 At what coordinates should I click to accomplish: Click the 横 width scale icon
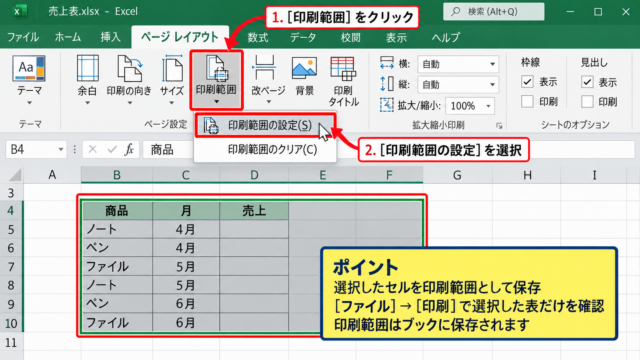[386, 63]
